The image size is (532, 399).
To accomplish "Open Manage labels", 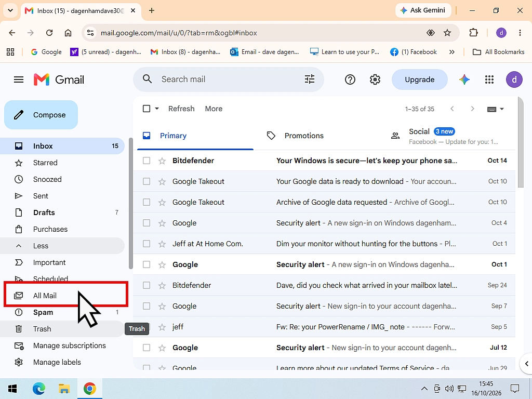I will tap(62, 362).
